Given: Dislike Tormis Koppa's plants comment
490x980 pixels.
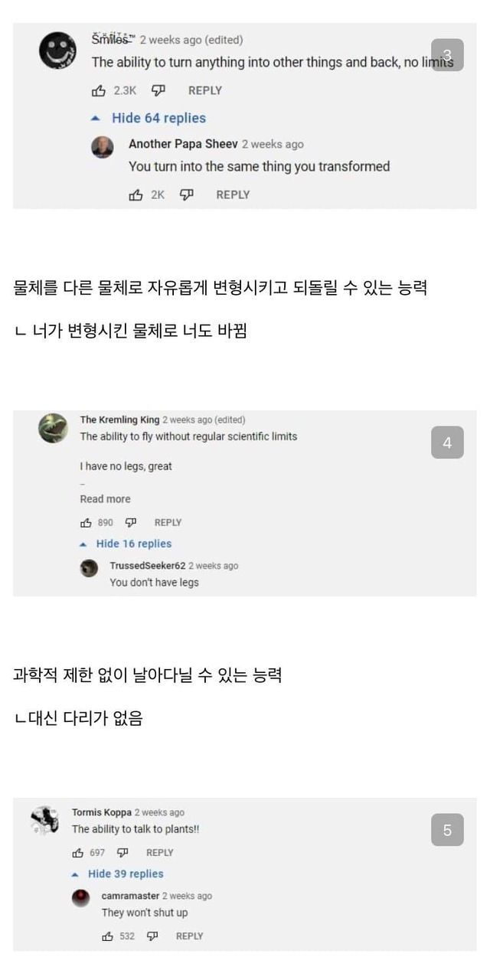Looking at the screenshot, I should [122, 853].
